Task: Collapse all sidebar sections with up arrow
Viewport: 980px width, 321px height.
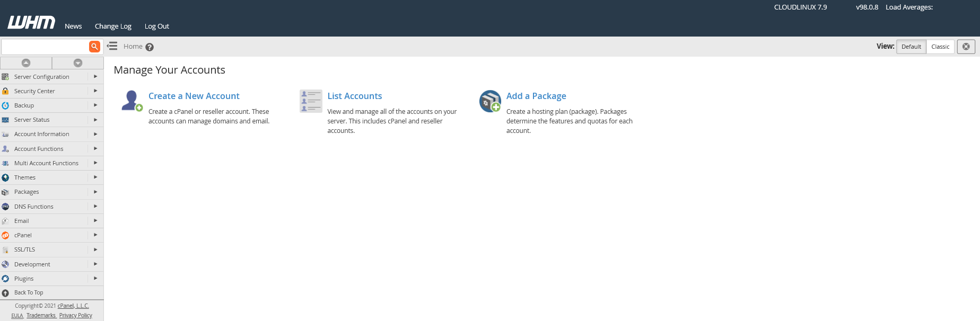Action: pos(26,63)
